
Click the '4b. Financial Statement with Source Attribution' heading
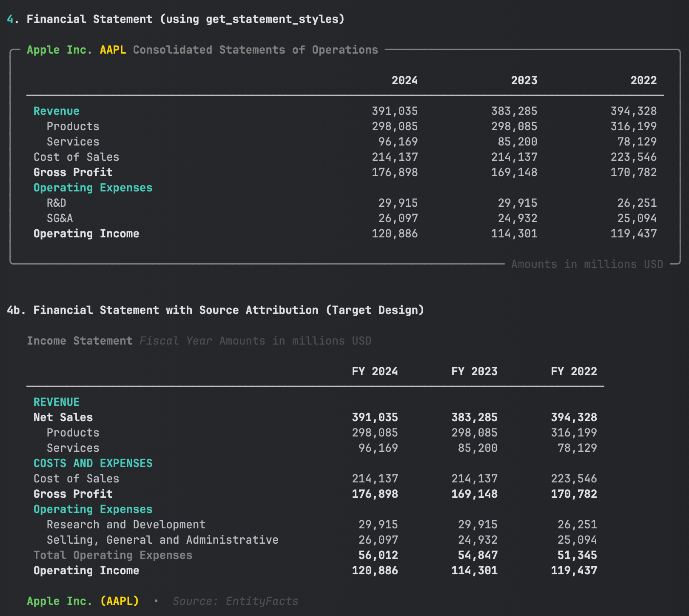click(215, 310)
